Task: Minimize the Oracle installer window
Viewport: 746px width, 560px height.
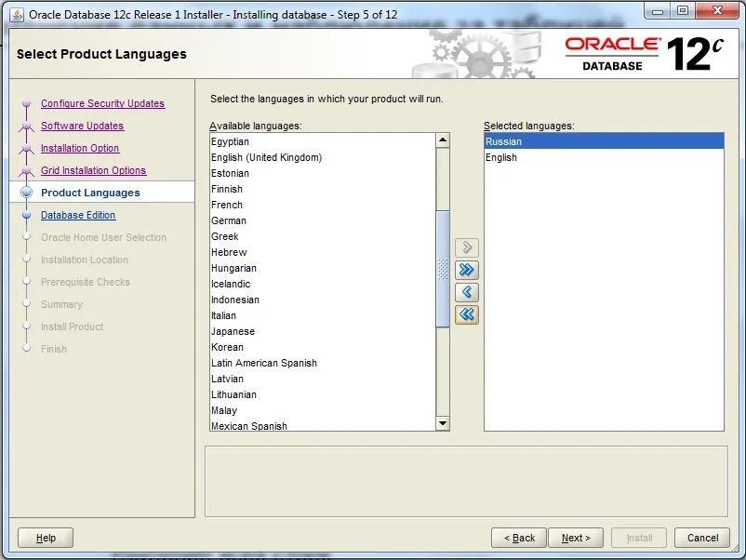Action: 658,11
